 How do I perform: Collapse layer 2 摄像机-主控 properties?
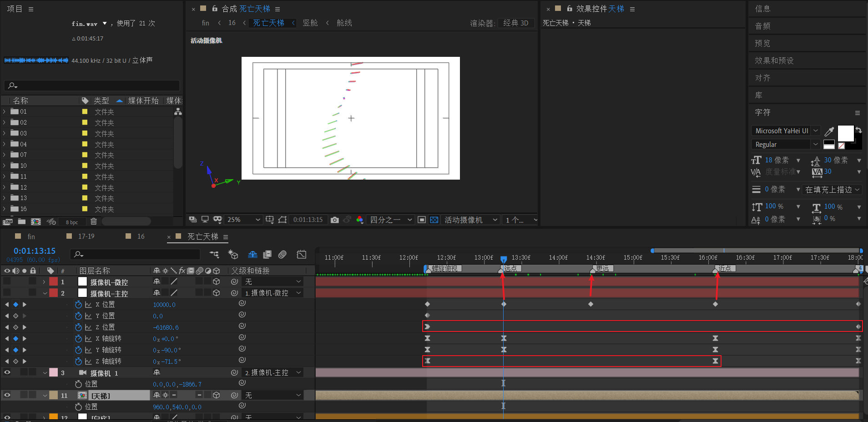(x=45, y=293)
